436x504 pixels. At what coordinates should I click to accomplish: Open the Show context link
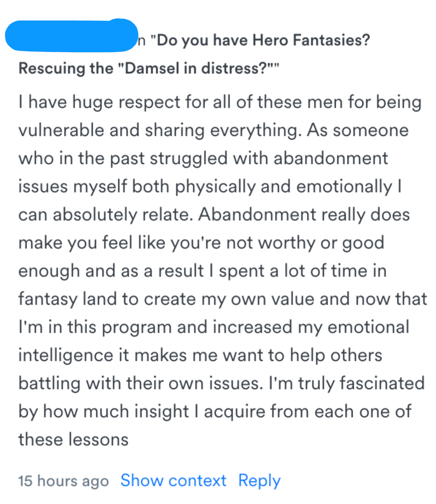(173, 481)
